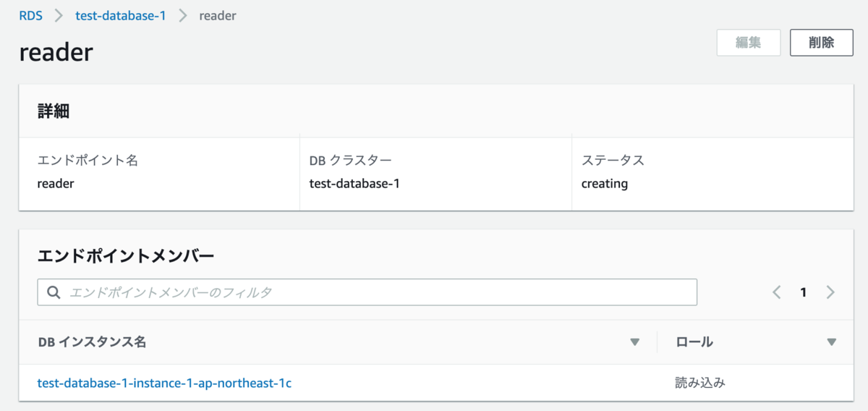
Task: Focus the エンドポイントメンバー filter field
Action: tap(376, 292)
